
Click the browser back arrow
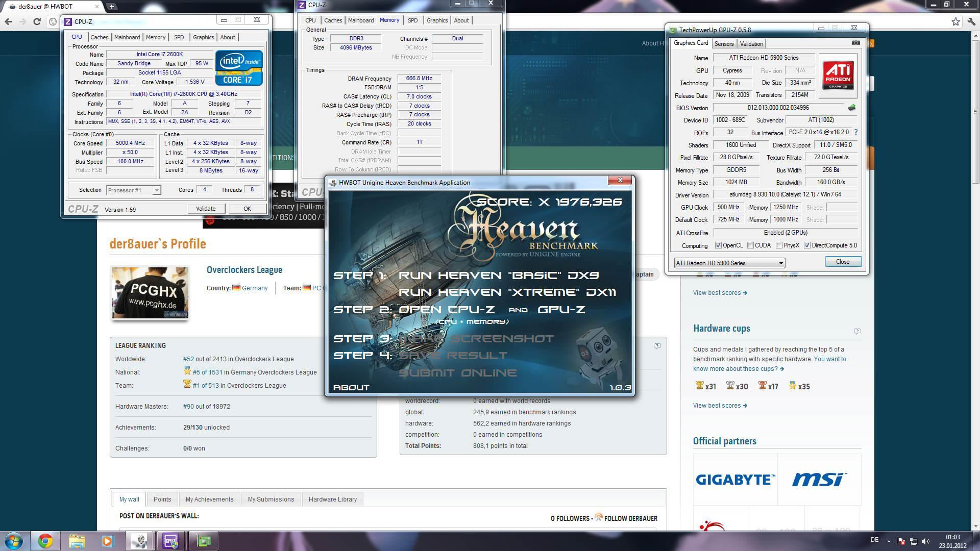tap(8, 21)
